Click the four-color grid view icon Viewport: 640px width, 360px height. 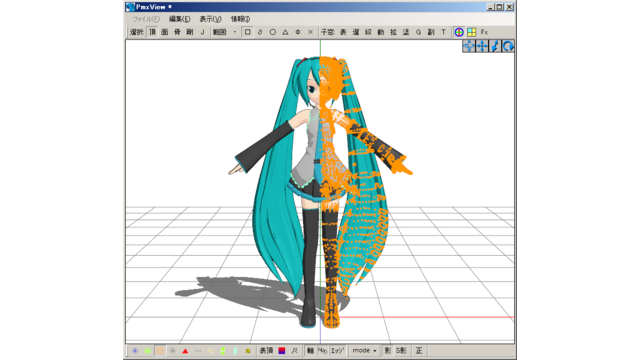click(x=471, y=32)
